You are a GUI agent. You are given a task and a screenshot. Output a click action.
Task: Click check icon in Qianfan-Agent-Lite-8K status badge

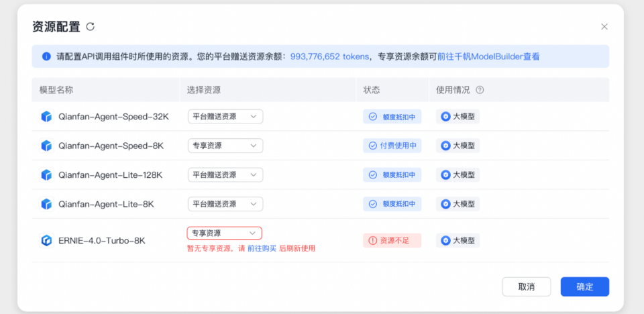coord(372,204)
